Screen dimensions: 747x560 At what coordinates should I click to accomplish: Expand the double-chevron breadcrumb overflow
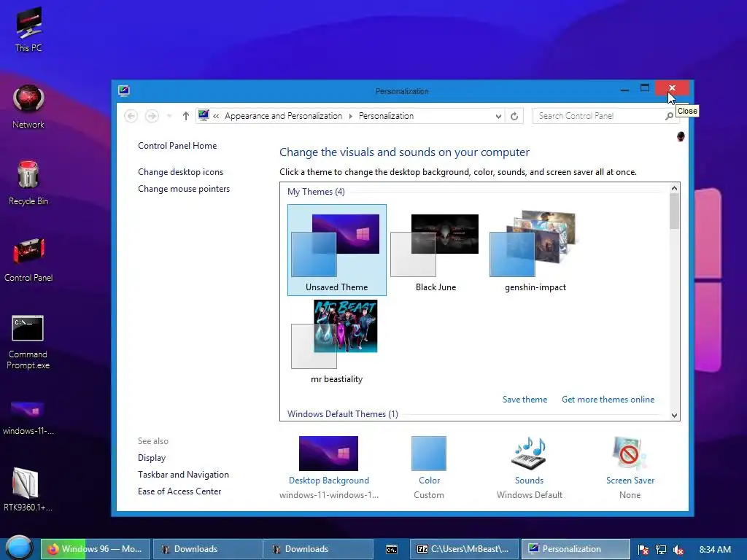(x=216, y=116)
